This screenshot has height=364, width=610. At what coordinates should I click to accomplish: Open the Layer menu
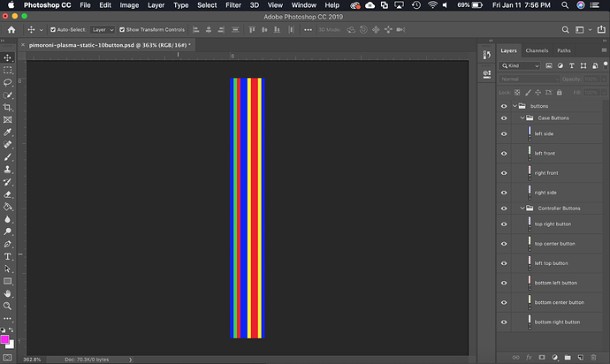[156, 5]
